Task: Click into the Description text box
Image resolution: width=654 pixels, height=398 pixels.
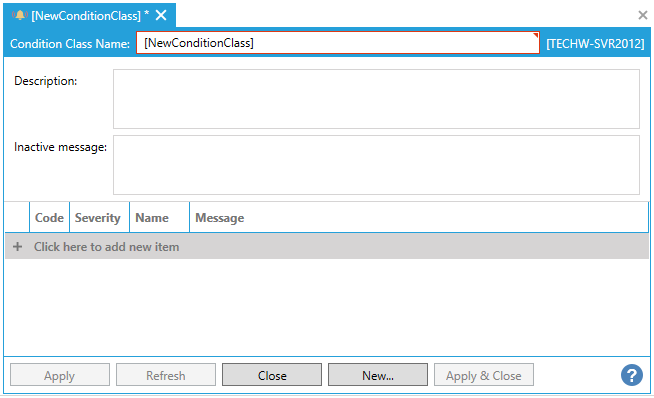Action: click(376, 99)
